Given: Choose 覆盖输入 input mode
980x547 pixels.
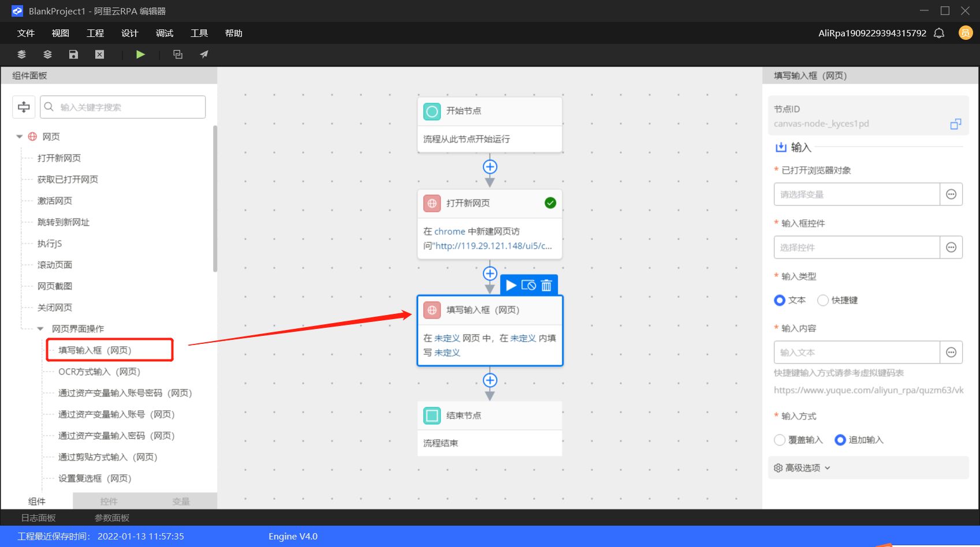Looking at the screenshot, I should [x=780, y=440].
